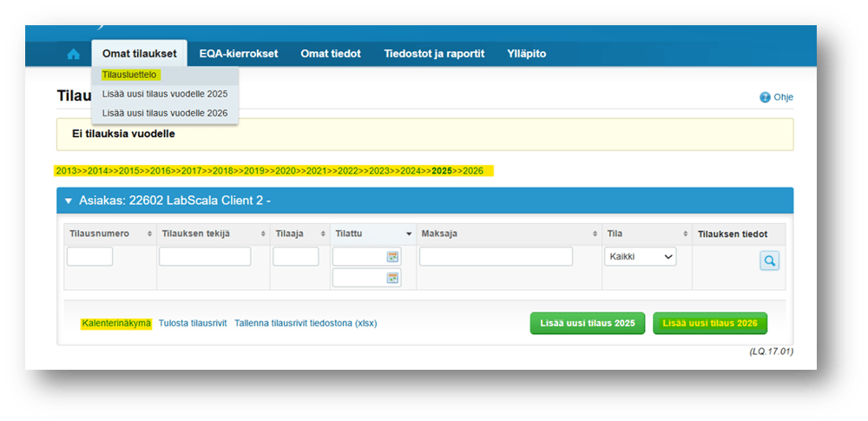Screen dimensions: 868x421
Task: Click the Tilausnumero filter input field
Action: [89, 257]
